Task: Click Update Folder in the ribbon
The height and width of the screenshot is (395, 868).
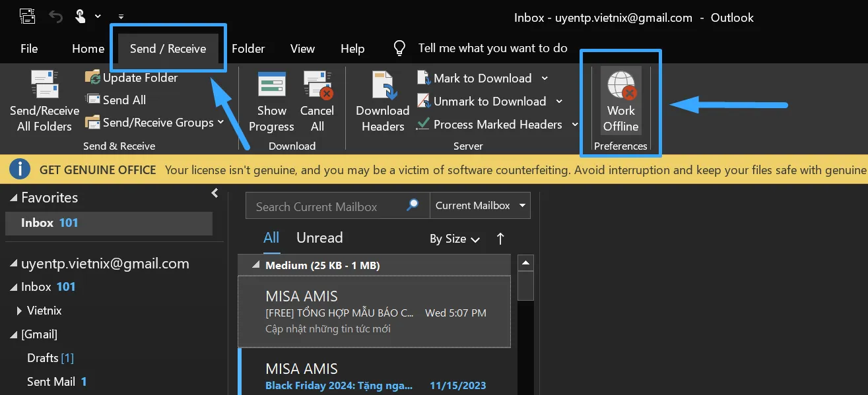Action: pyautogui.click(x=131, y=78)
